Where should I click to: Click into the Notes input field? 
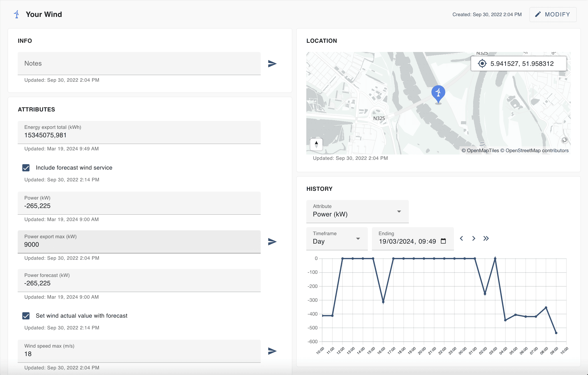point(139,64)
